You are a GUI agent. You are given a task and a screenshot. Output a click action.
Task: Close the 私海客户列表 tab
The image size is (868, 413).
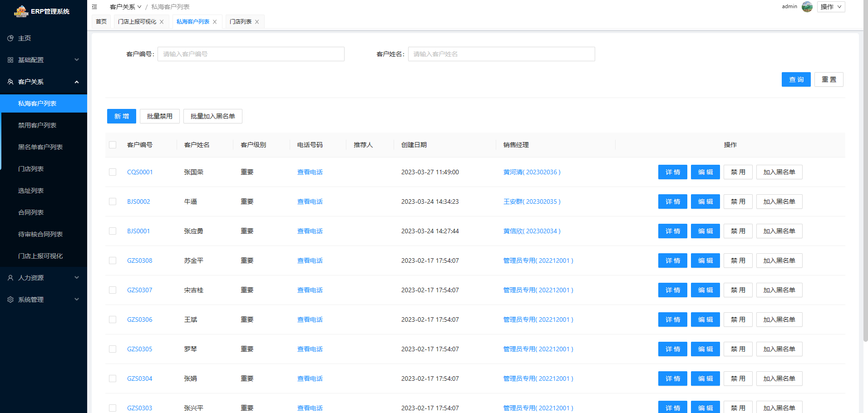pyautogui.click(x=215, y=22)
